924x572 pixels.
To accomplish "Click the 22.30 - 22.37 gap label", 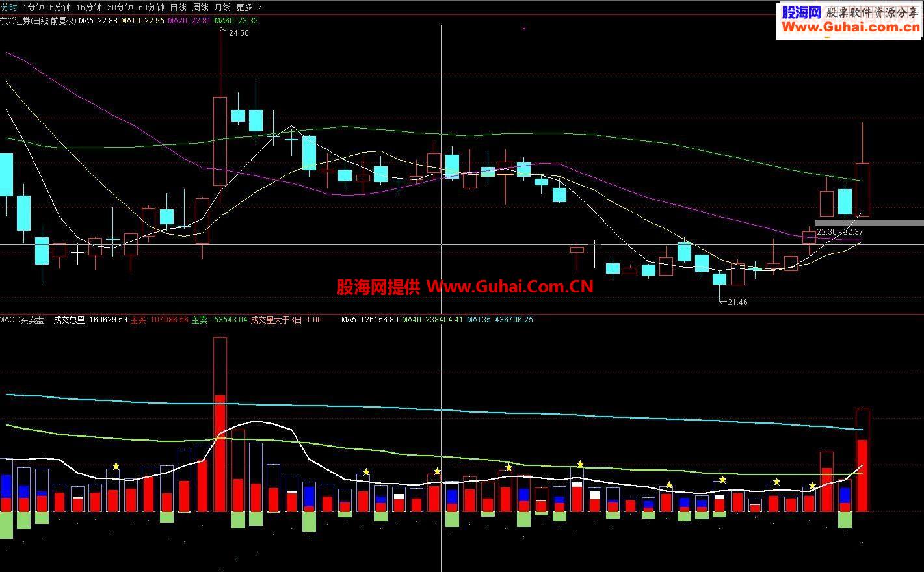I will coord(840,232).
